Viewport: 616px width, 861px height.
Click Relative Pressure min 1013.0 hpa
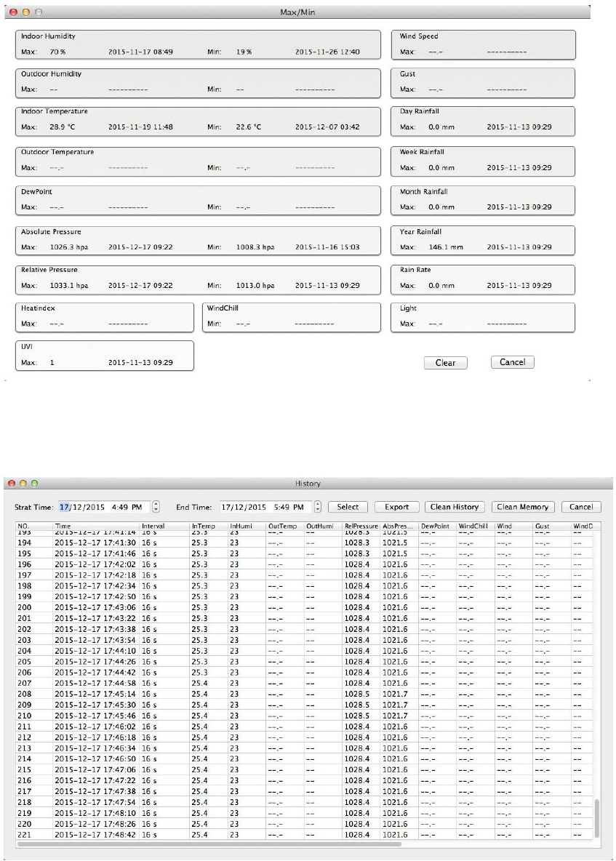tap(255, 286)
